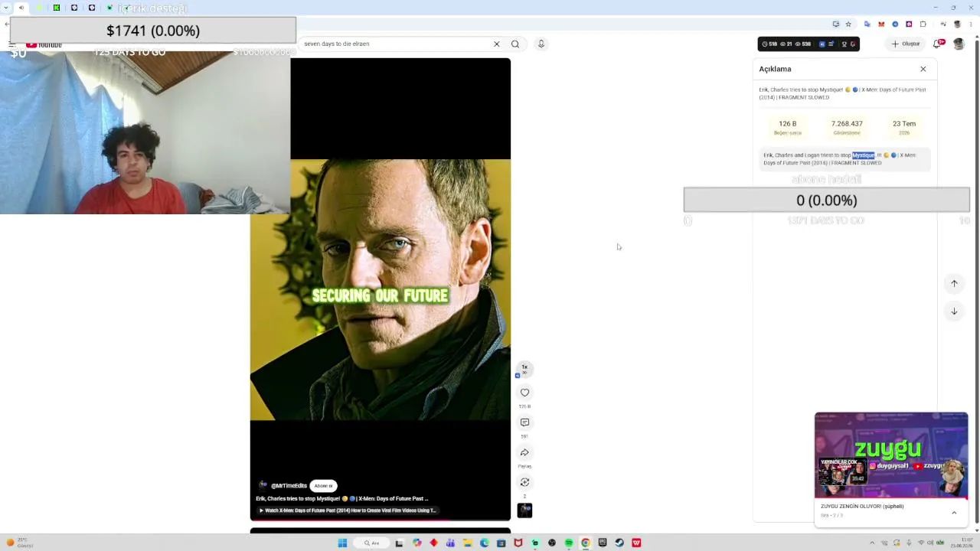Select the highlighted 'Mystique' word in description
Image resolution: width=980 pixels, height=551 pixels.
[x=863, y=155]
